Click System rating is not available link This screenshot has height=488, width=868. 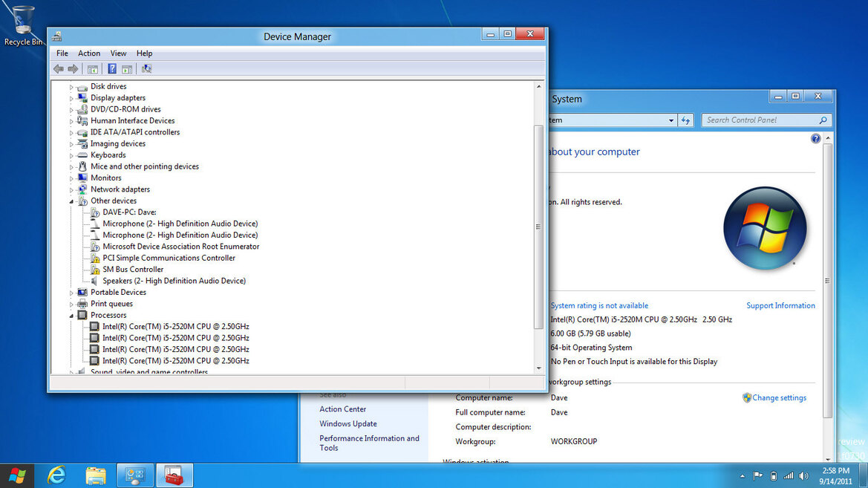pyautogui.click(x=599, y=306)
